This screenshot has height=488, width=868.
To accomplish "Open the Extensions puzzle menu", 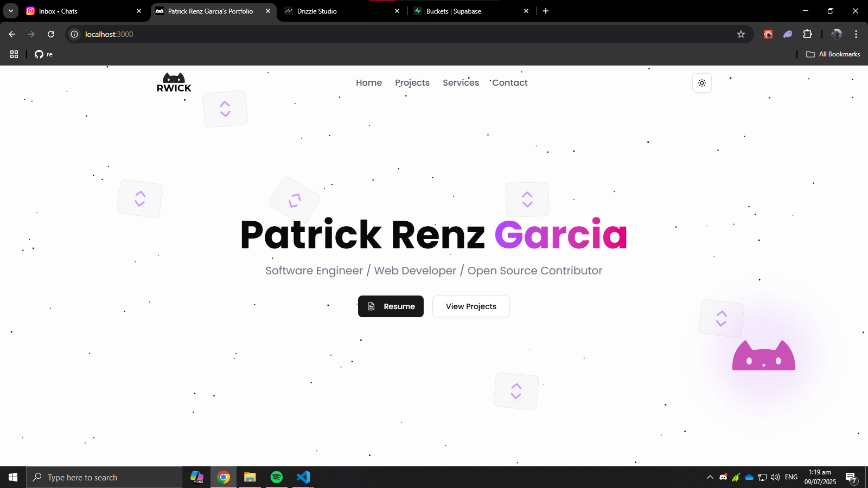I will coord(808,34).
